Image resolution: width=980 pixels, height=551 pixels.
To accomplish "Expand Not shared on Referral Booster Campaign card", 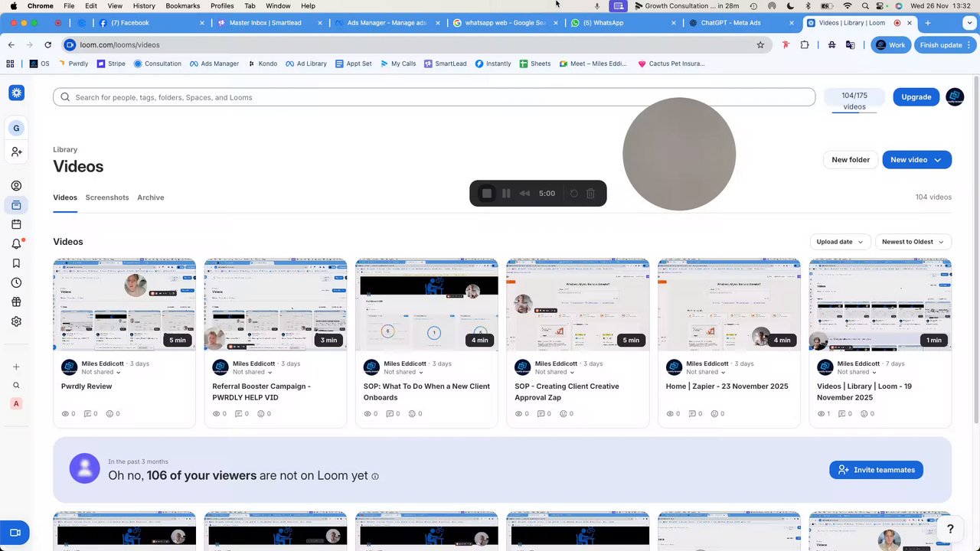I will tap(253, 372).
